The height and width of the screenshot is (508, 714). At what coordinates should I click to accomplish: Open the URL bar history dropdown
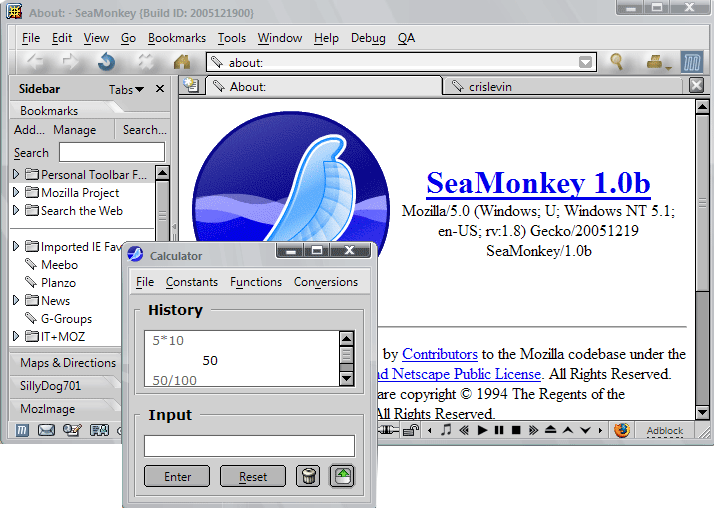(585, 62)
